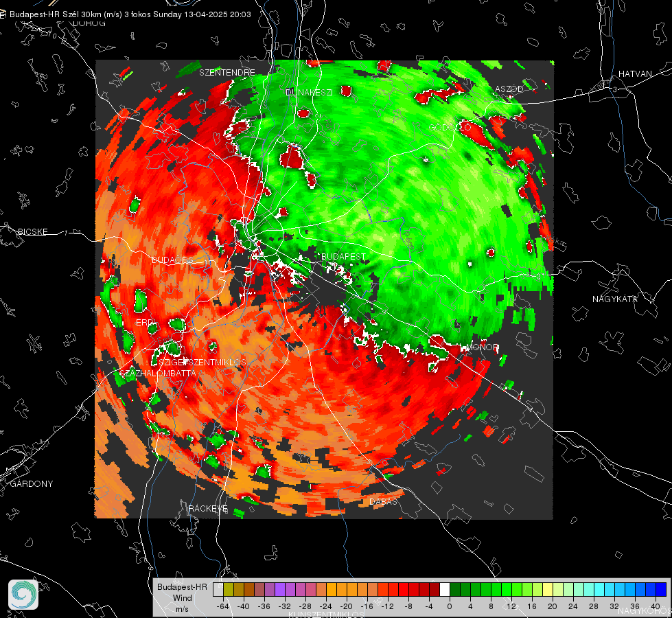Select the ERD town label
672x618 pixels.
coord(144,323)
